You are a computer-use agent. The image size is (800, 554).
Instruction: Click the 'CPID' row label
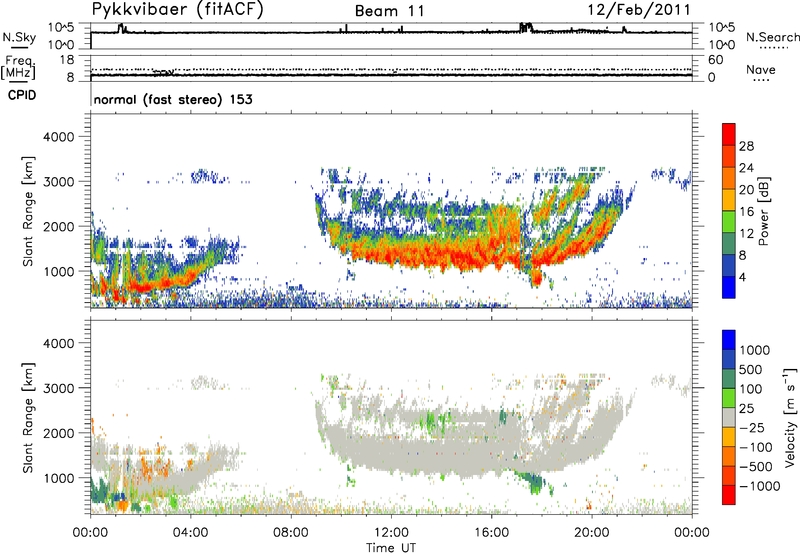(x=22, y=95)
